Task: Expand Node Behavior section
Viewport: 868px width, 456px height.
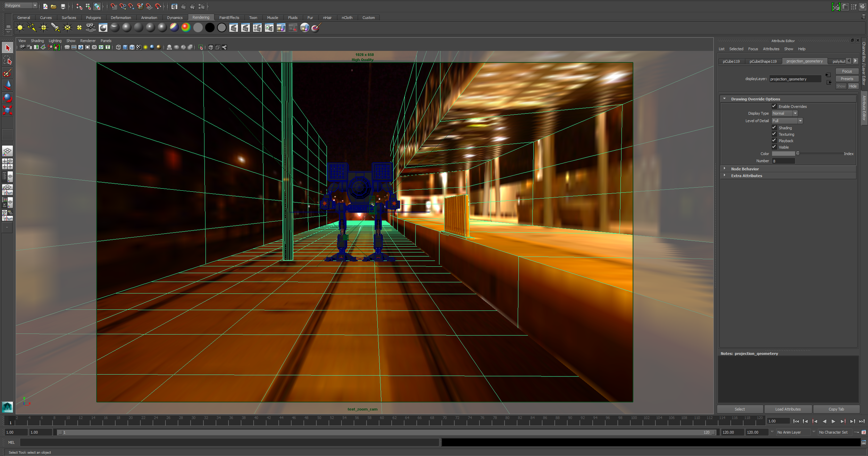Action: pyautogui.click(x=725, y=169)
